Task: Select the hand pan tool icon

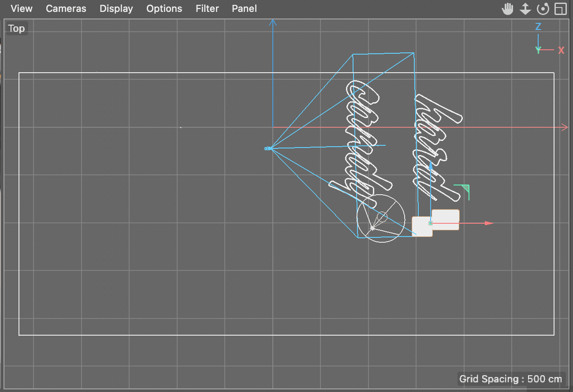Action: pos(507,9)
